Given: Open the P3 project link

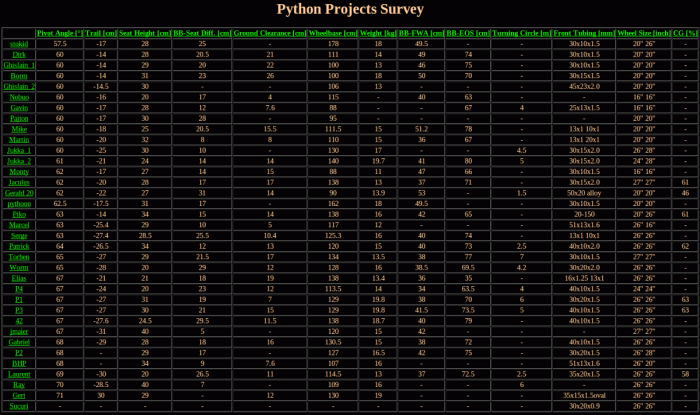Looking at the screenshot, I should pos(19,311).
